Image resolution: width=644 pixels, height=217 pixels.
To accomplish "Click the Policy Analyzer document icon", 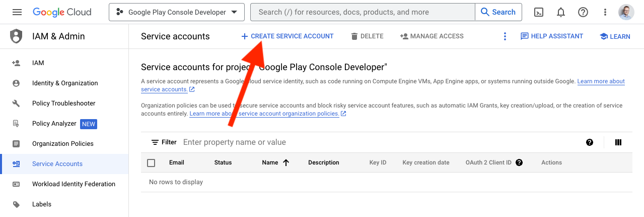I will point(16,124).
